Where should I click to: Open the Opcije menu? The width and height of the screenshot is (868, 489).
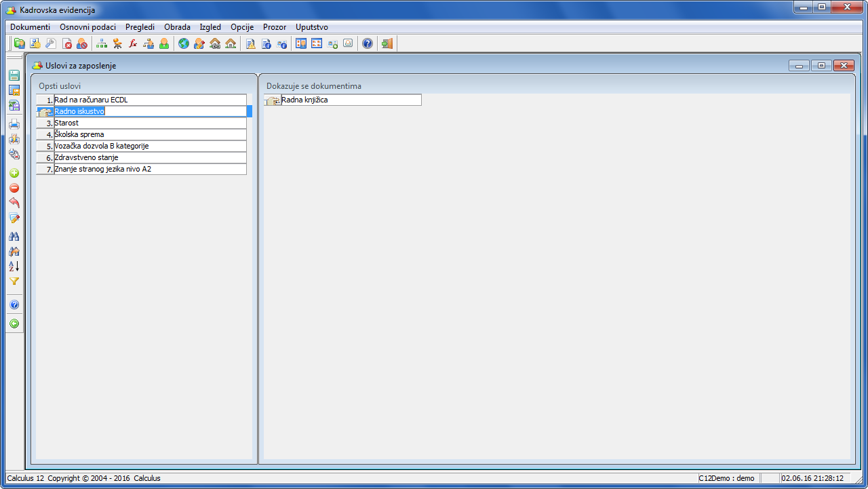click(x=242, y=27)
